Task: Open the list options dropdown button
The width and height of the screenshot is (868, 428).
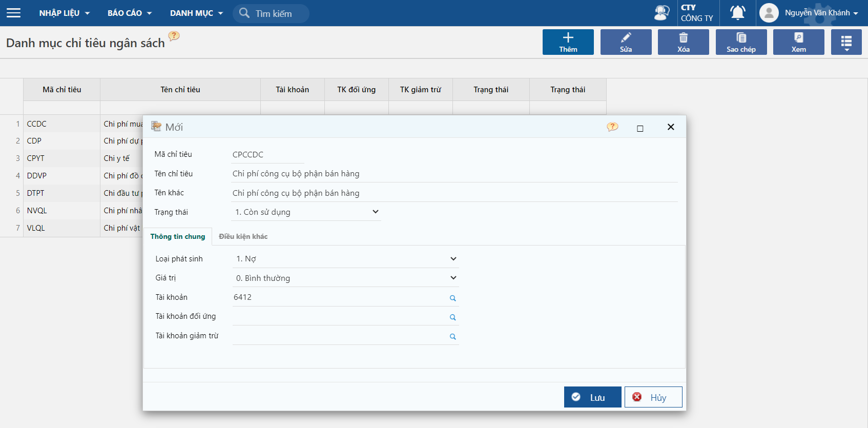Action: click(846, 42)
